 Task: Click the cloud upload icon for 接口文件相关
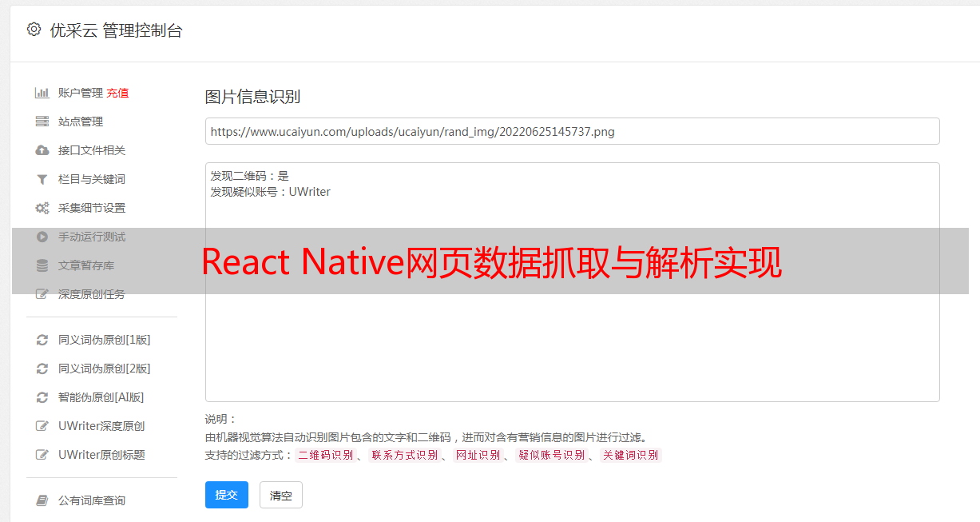pos(42,150)
